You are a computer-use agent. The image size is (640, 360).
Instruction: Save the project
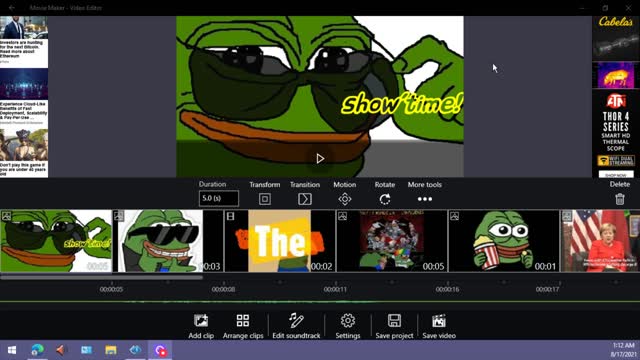click(x=394, y=326)
